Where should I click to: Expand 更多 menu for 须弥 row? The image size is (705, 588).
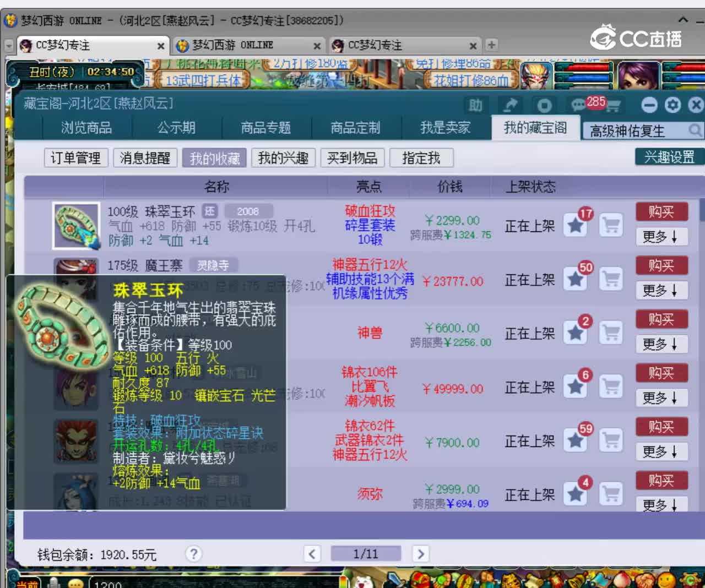(x=661, y=504)
